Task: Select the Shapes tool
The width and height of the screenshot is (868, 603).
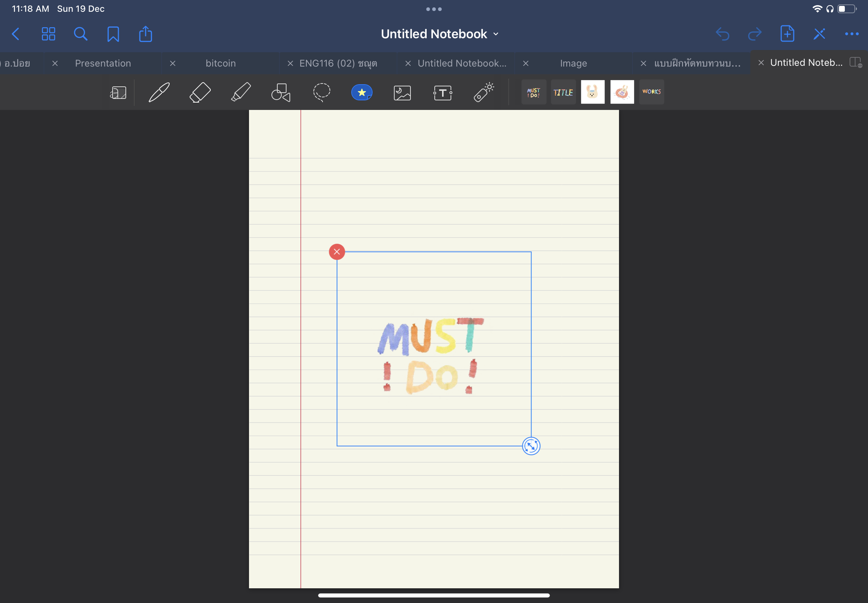Action: (281, 92)
